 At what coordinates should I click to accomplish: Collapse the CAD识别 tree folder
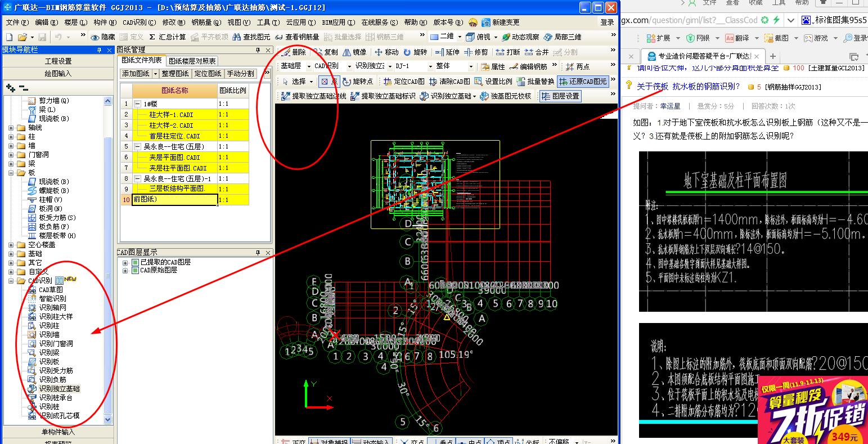coord(11,280)
